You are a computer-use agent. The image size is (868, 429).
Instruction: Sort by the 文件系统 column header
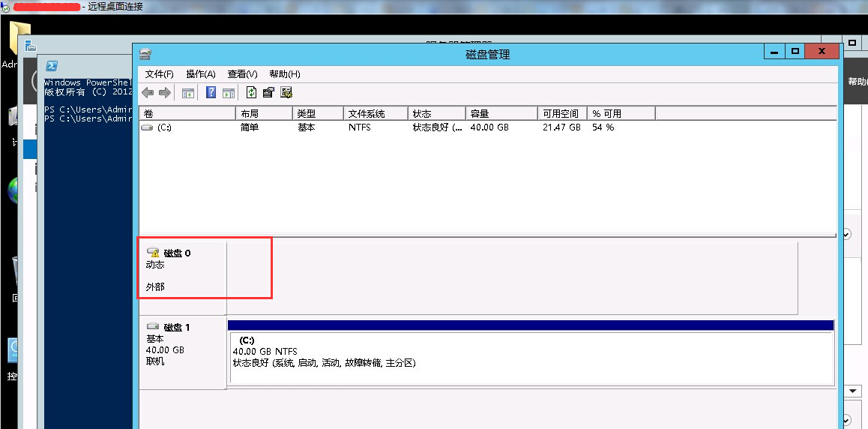pyautogui.click(x=367, y=114)
